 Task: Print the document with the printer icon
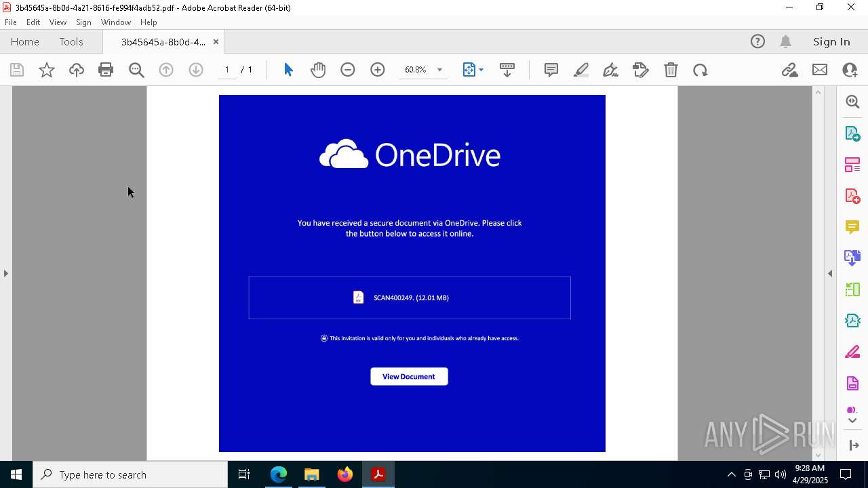(x=106, y=70)
